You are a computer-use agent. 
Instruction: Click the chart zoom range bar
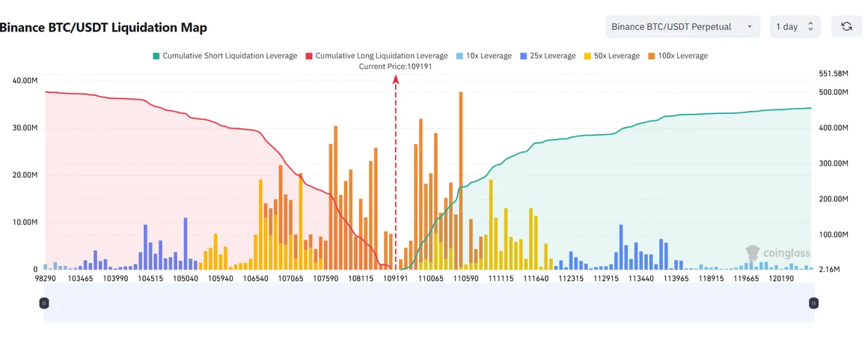429,302
